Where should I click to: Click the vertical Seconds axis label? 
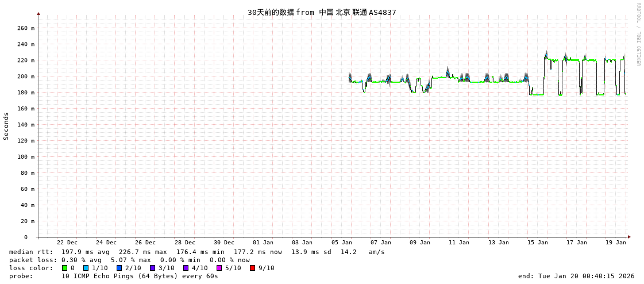click(6, 126)
